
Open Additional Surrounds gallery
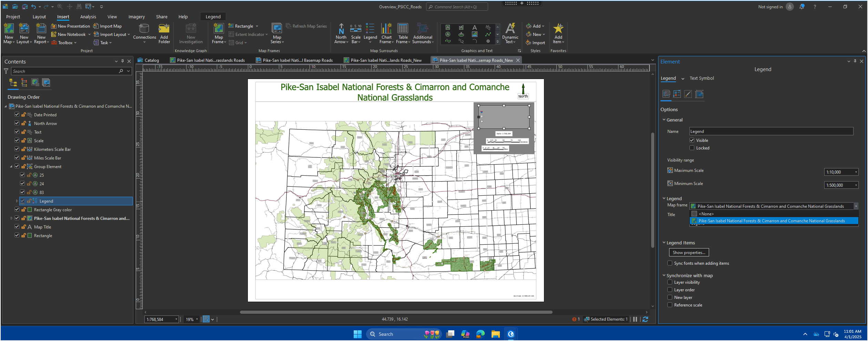click(423, 33)
